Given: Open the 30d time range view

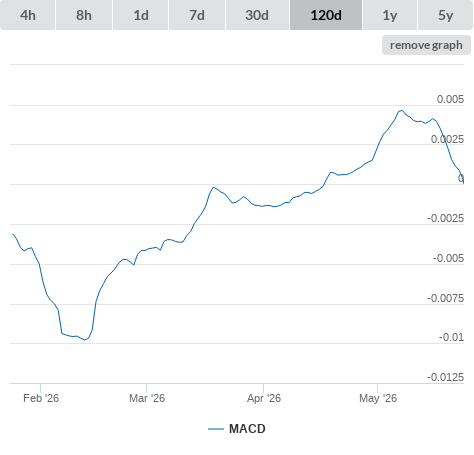Looking at the screenshot, I should [x=257, y=15].
